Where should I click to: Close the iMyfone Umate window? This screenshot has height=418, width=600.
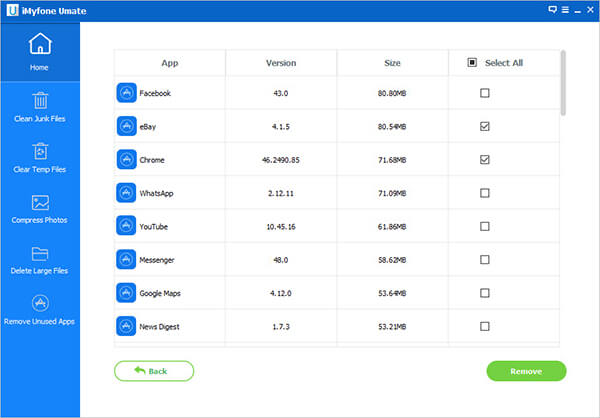click(590, 10)
